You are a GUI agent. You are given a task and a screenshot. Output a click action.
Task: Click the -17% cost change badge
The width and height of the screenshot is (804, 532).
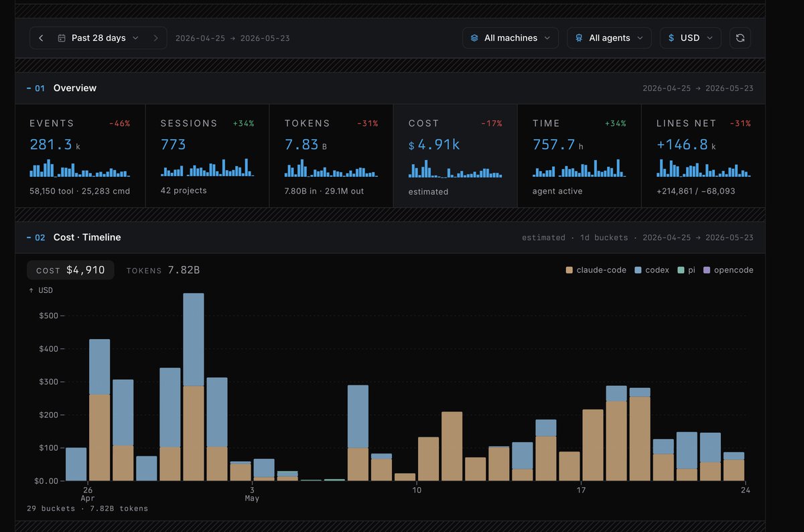point(491,123)
